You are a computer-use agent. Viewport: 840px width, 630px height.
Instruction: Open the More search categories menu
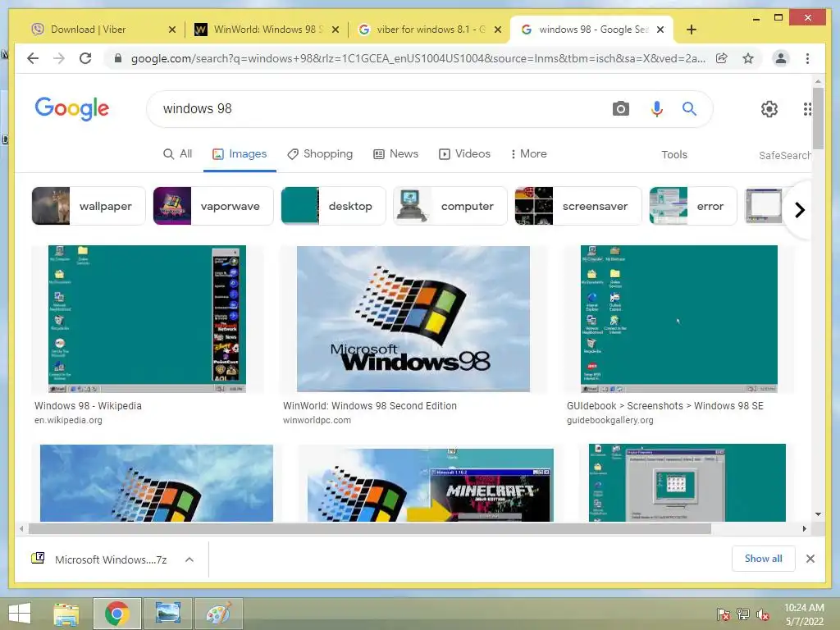coord(528,153)
